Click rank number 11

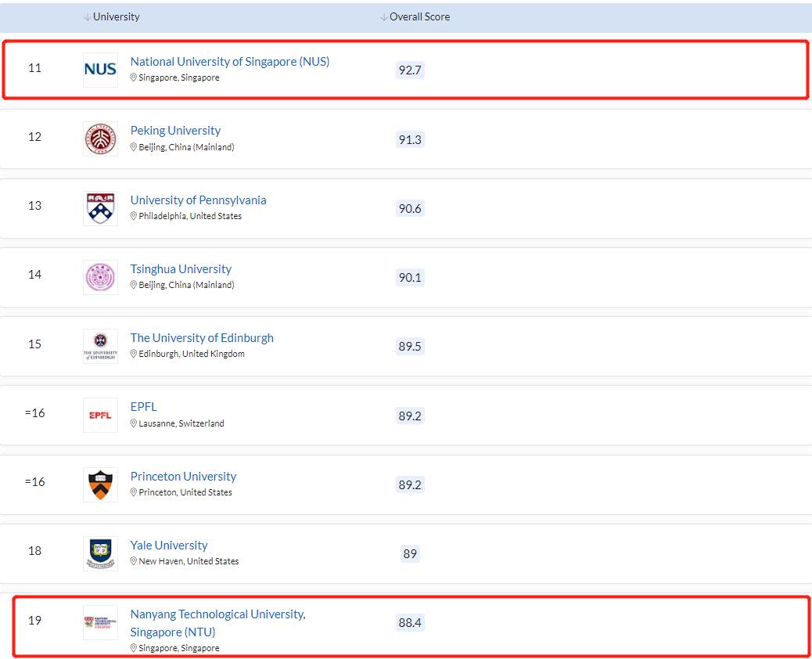point(34,68)
